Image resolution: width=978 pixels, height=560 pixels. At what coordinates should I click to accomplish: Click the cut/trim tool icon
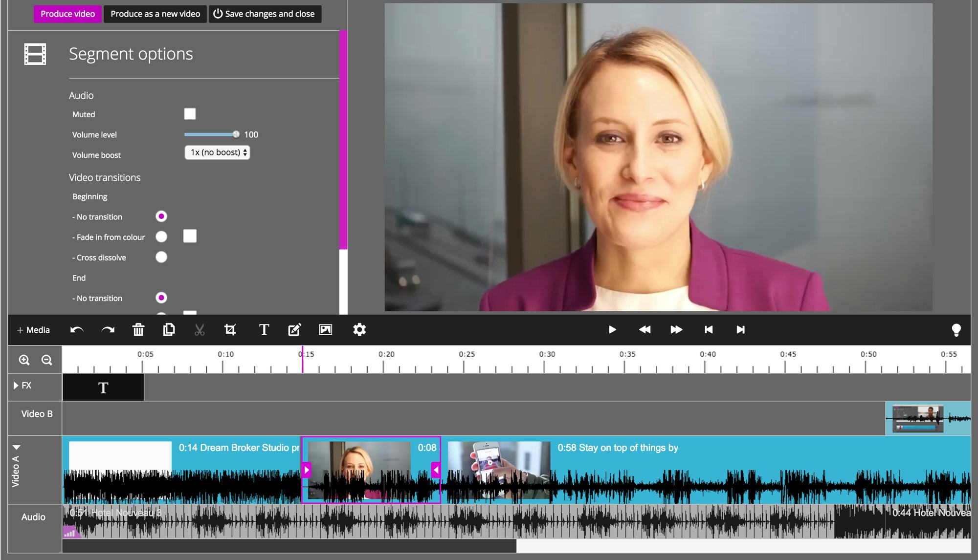pos(200,330)
